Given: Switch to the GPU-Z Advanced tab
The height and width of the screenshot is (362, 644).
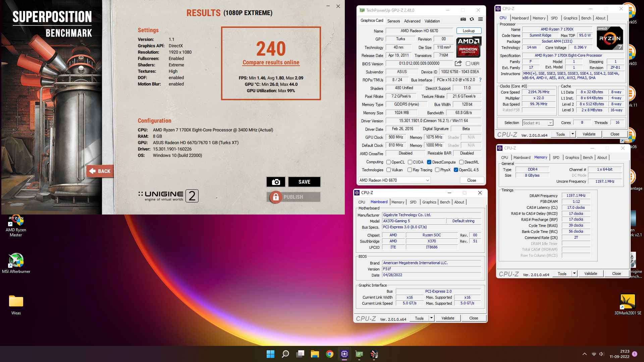Looking at the screenshot, I should click(412, 21).
